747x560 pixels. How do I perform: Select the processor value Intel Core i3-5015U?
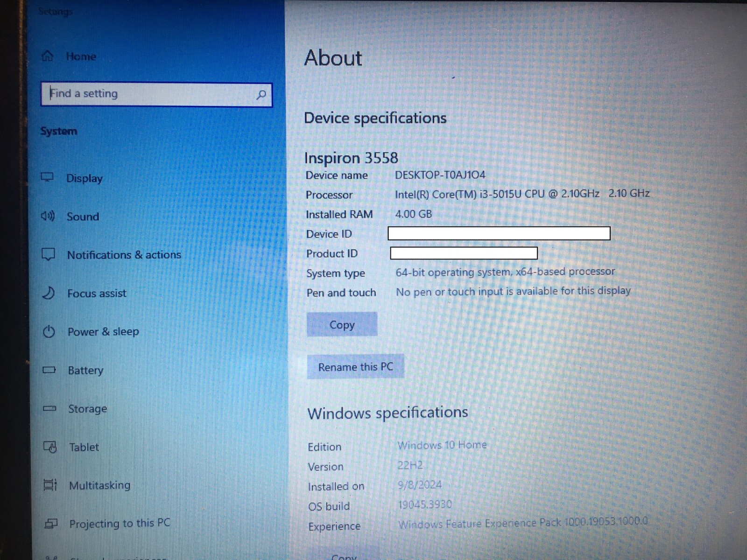click(522, 194)
